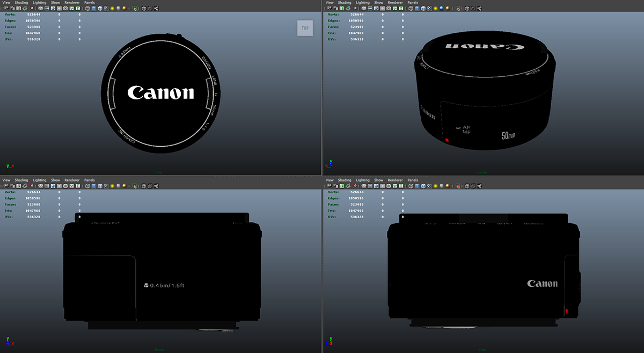Open View menu in front view panel
644x353 pixels.
tap(6, 180)
